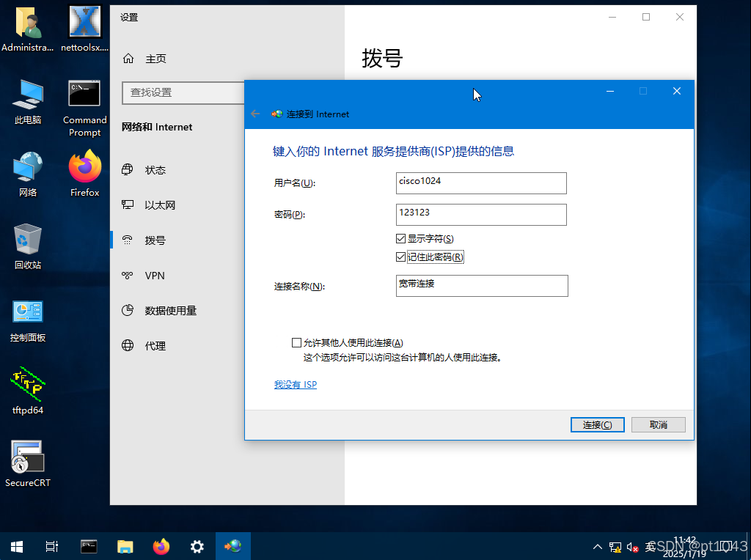Image resolution: width=751 pixels, height=560 pixels.
Task: Go back in the 连接到 Internet wizard
Action: coord(255,114)
